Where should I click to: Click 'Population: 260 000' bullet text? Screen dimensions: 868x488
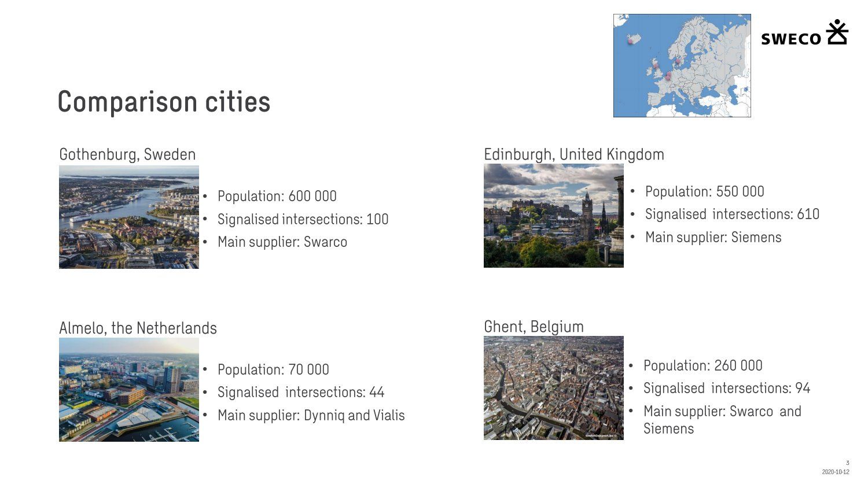point(703,366)
